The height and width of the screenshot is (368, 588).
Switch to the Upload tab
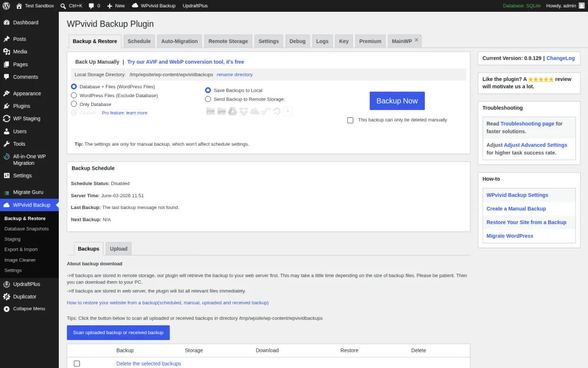point(119,249)
